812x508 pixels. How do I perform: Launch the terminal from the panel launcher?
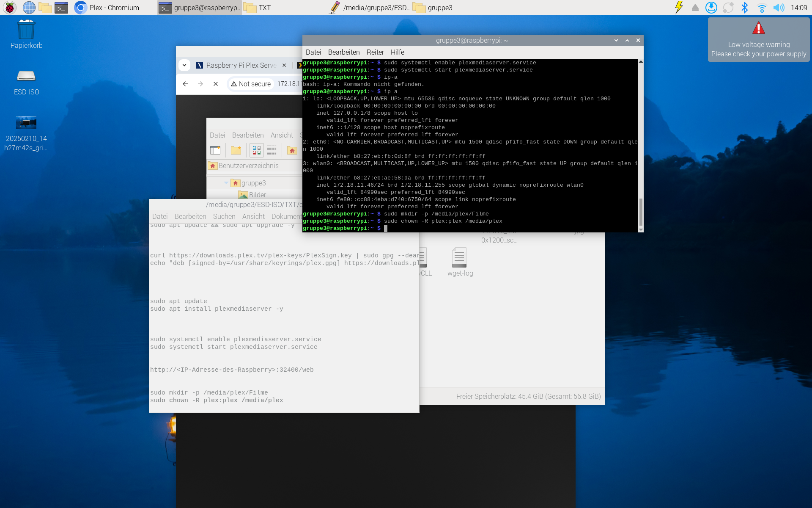pyautogui.click(x=61, y=8)
